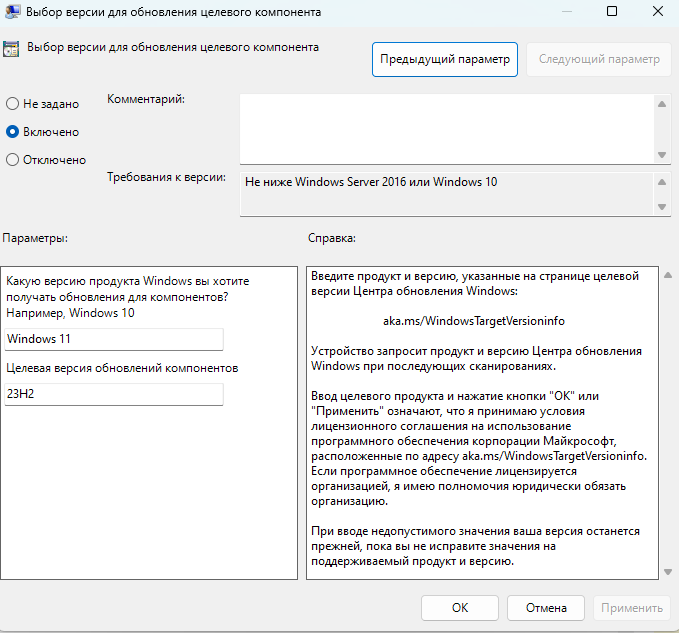Click help panel scroll-up arrow

point(668,275)
